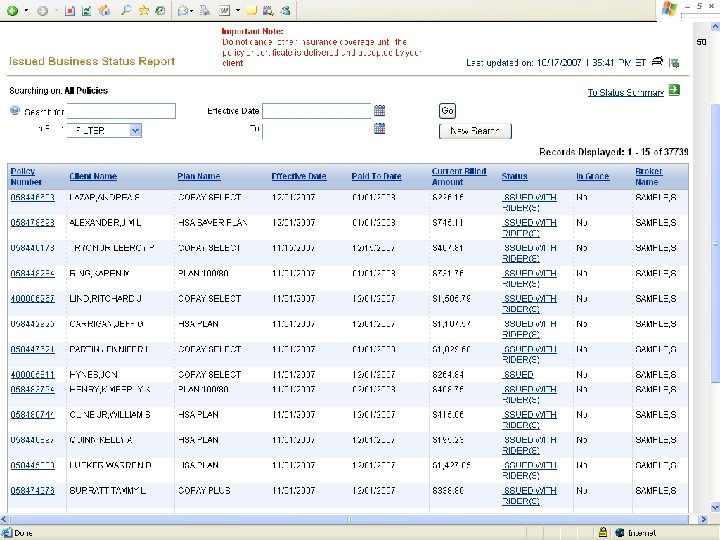Click the Stop loading toolbar icon
This screenshot has width=720, height=540.
70,10
